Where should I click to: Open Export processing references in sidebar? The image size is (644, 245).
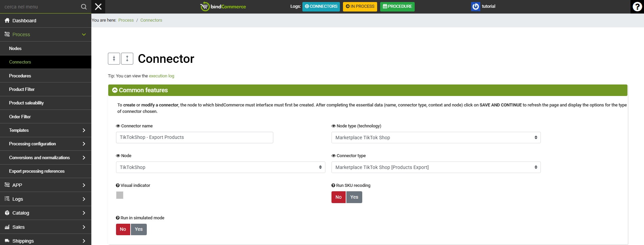point(46,171)
